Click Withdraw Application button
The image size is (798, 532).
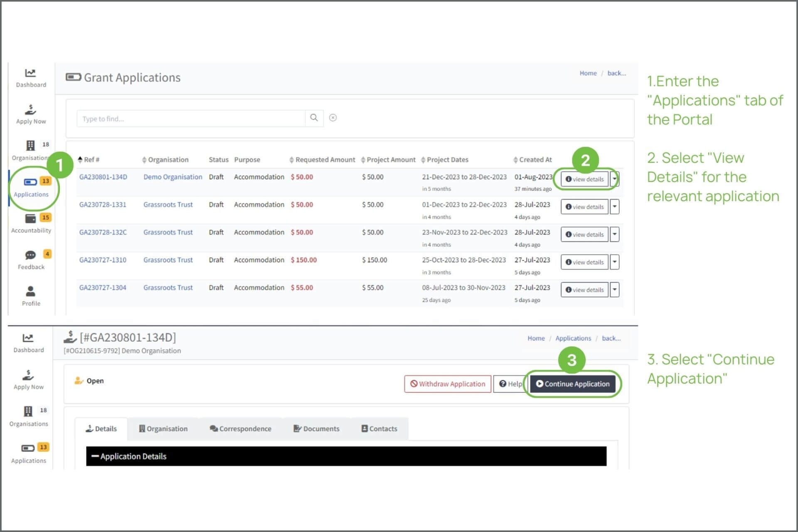448,384
